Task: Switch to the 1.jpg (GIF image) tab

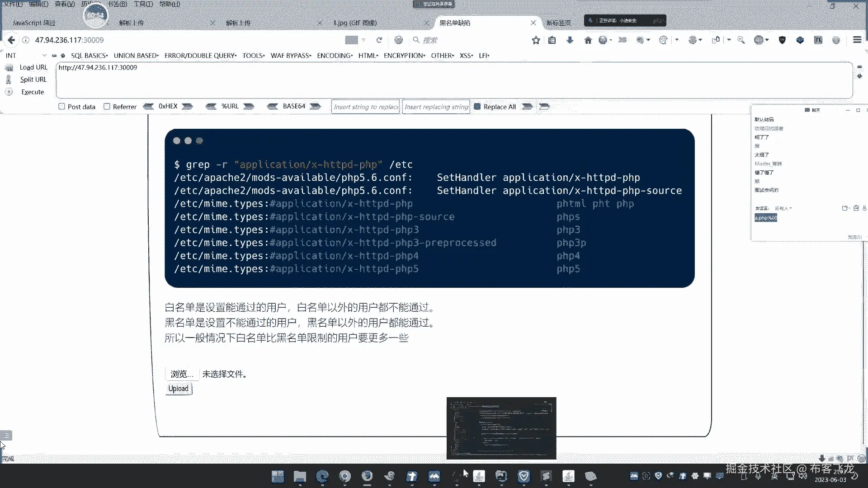Action: 355,23
